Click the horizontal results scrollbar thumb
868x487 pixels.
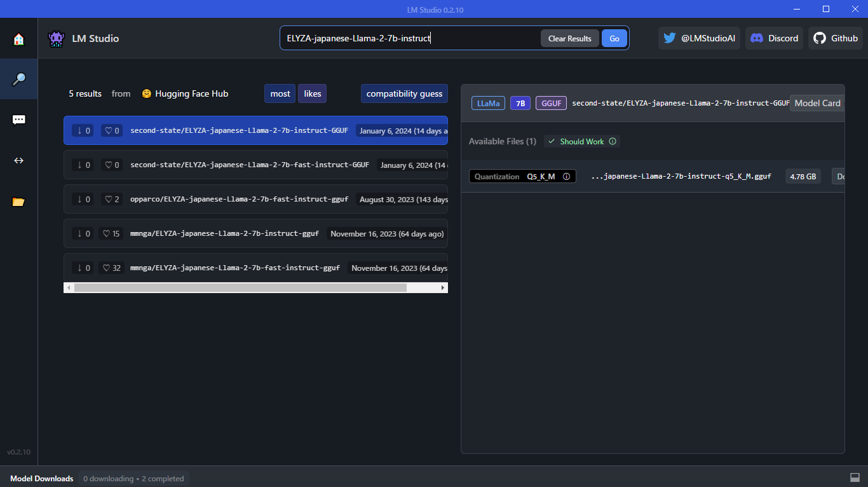coord(240,287)
